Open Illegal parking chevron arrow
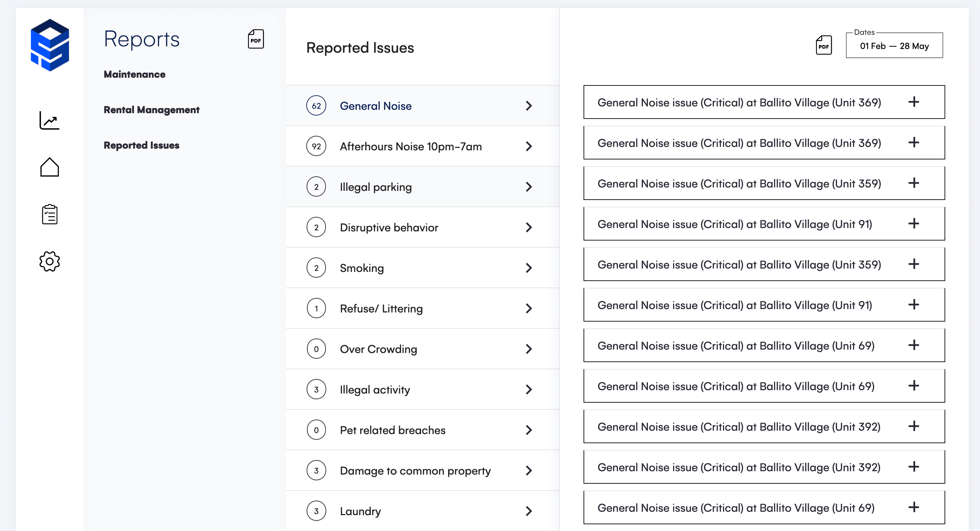 click(528, 186)
